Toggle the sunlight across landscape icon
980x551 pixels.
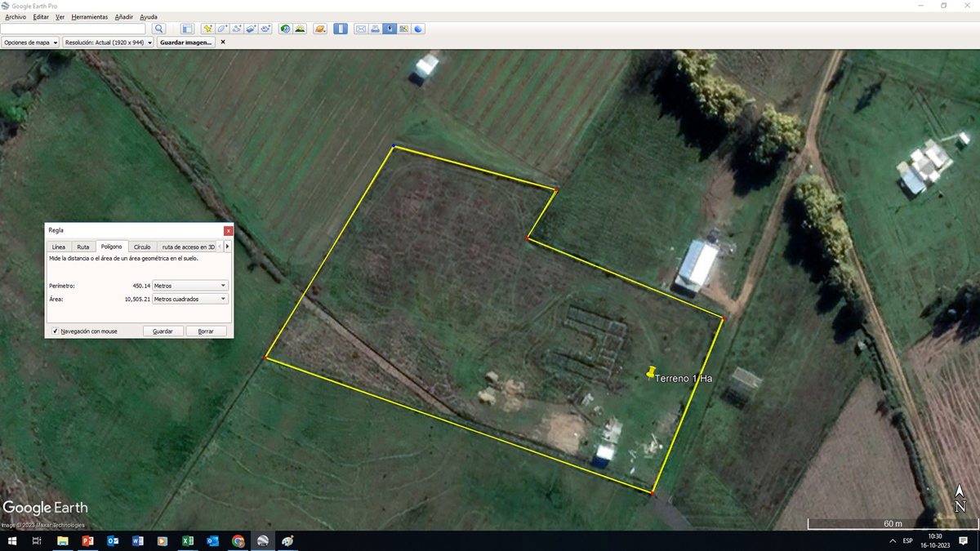coord(300,29)
